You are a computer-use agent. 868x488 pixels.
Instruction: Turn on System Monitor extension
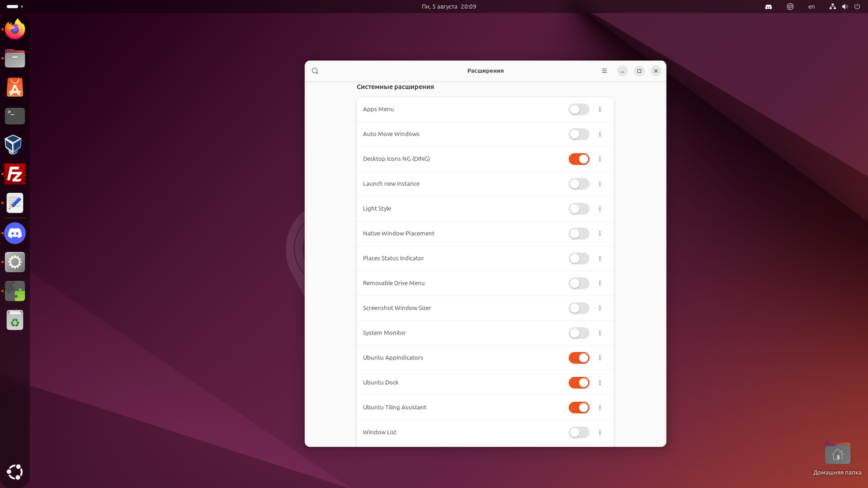(x=579, y=333)
